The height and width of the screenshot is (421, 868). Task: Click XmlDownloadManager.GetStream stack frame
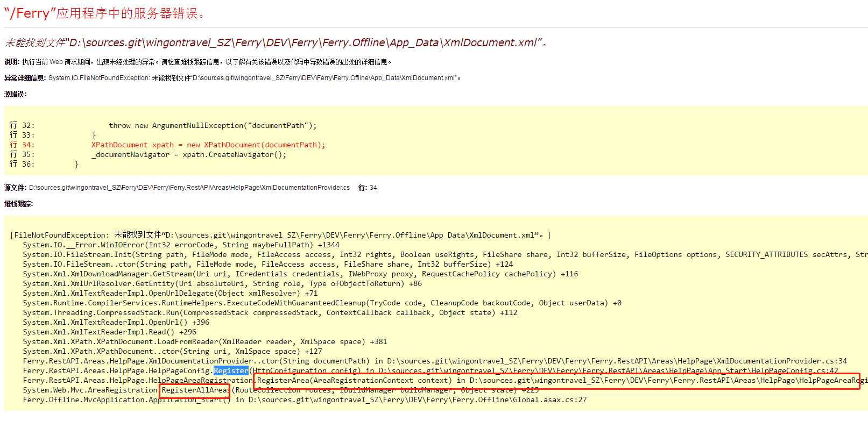(x=300, y=274)
